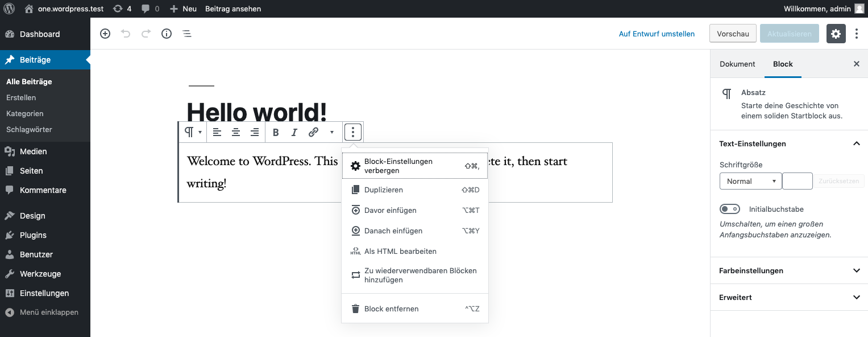Click the add block plus icon
The image size is (868, 337).
coord(105,34)
